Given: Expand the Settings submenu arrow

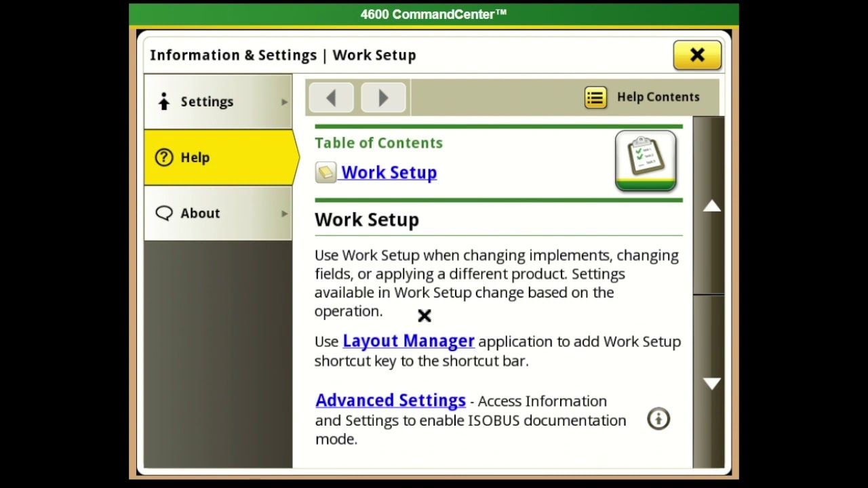Looking at the screenshot, I should coord(284,102).
